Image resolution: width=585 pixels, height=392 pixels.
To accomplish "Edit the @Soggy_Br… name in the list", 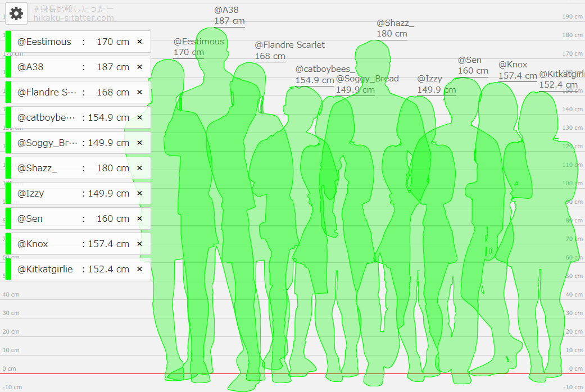I will 47,143.
